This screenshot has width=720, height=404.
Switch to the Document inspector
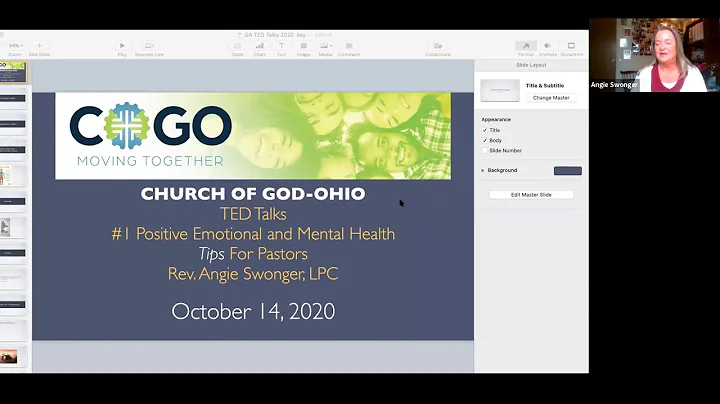pos(571,45)
